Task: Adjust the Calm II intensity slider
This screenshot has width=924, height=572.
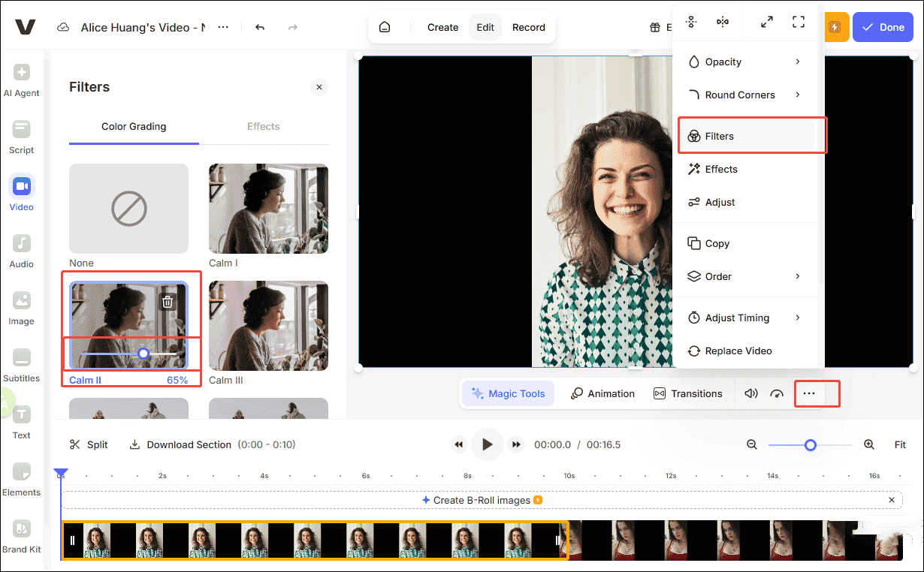Action: 143,353
